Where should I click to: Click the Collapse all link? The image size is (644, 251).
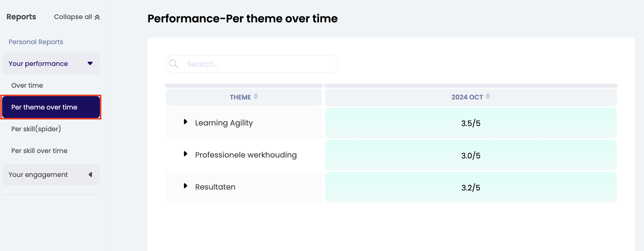(73, 17)
